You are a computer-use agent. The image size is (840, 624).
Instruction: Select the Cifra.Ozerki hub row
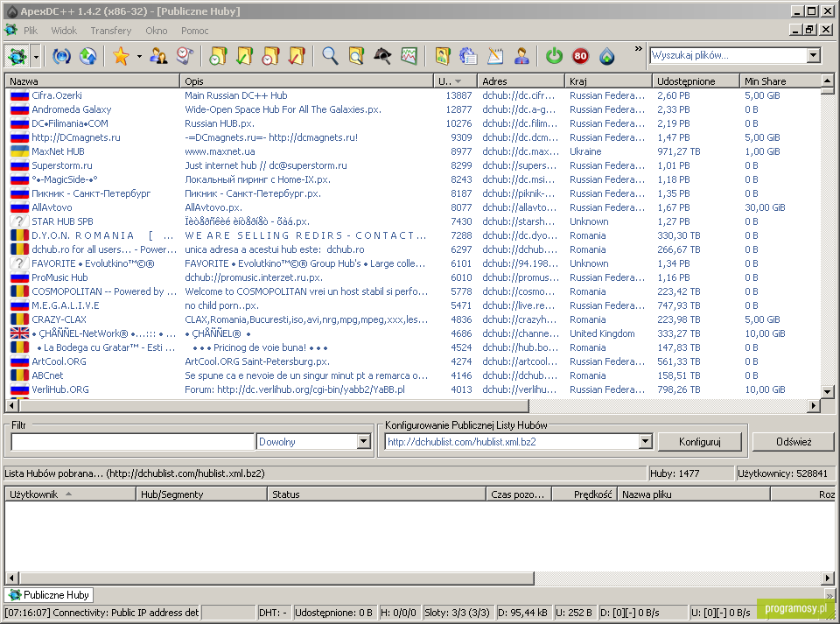(x=412, y=95)
